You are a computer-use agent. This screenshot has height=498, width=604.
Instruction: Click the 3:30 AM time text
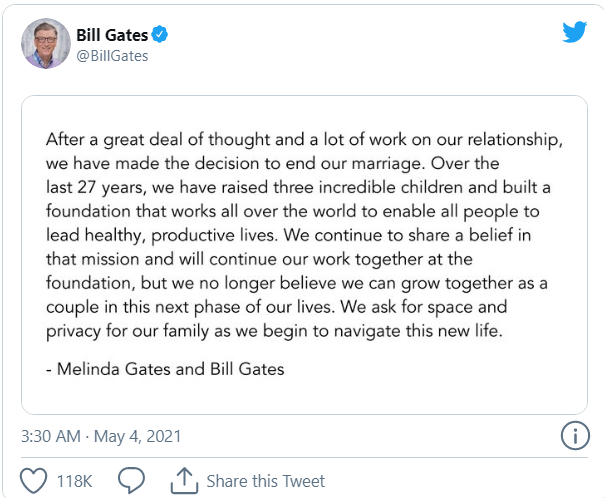pyautogui.click(x=50, y=437)
